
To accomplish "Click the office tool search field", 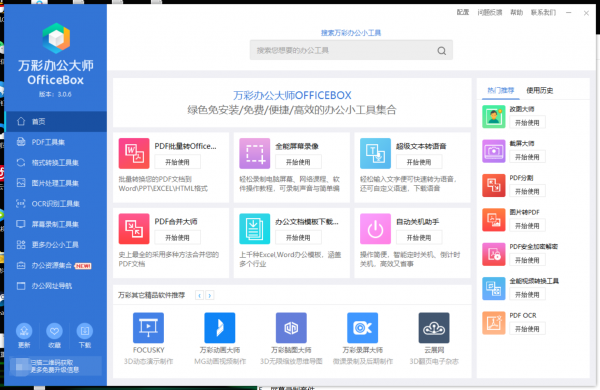I will coord(351,50).
